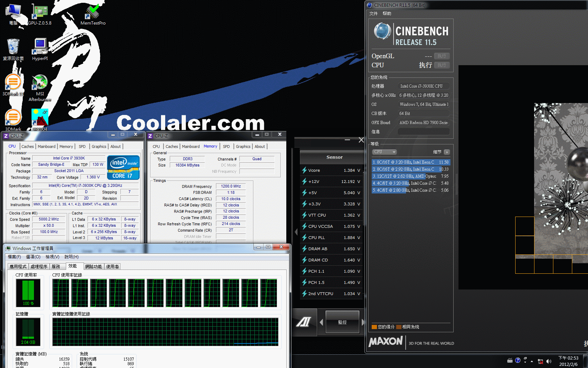Image resolution: width=588 pixels, height=368 pixels.
Task: Click the Core Speed 5000.2 MHz value
Action: point(49,219)
